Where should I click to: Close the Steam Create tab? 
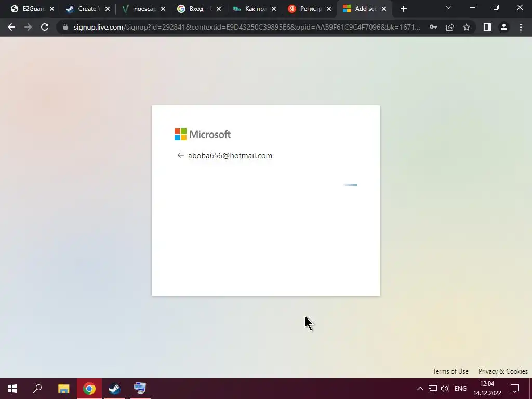click(108, 9)
